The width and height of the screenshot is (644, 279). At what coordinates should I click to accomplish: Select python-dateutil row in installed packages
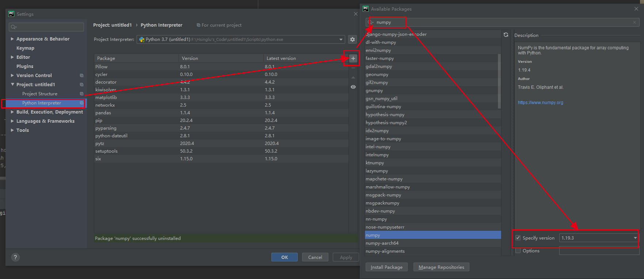[x=221, y=136]
